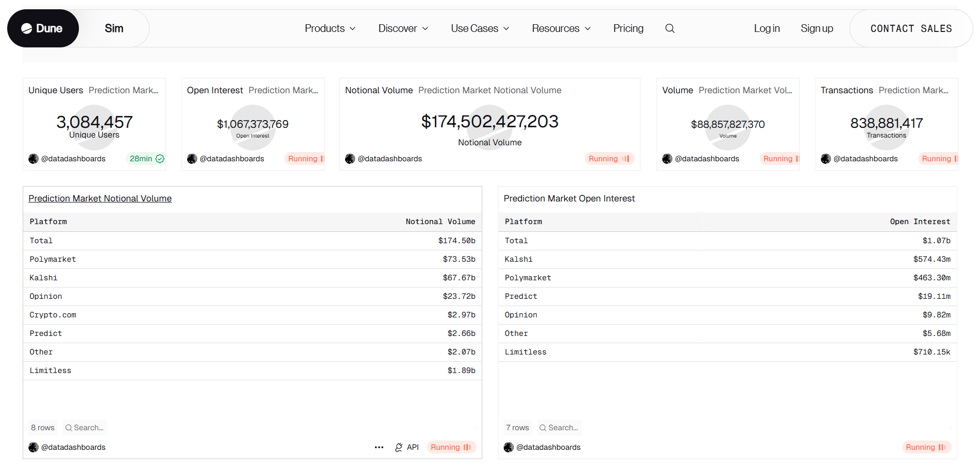Click the Dune logo button
This screenshot has width=980, height=473.
[x=43, y=28]
